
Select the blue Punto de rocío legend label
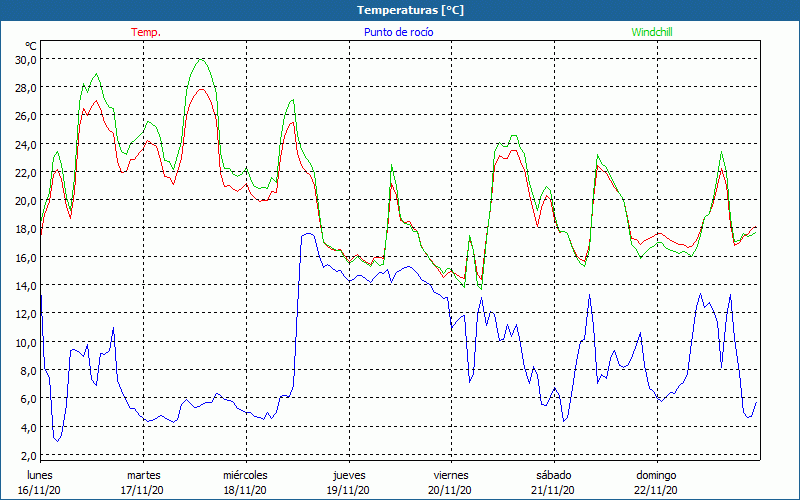[398, 32]
